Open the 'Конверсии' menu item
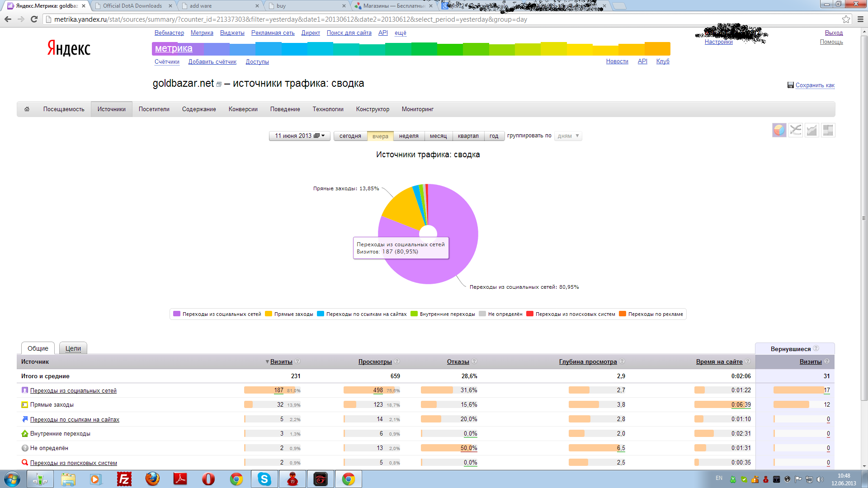Image resolution: width=868 pixels, height=488 pixels. [243, 109]
